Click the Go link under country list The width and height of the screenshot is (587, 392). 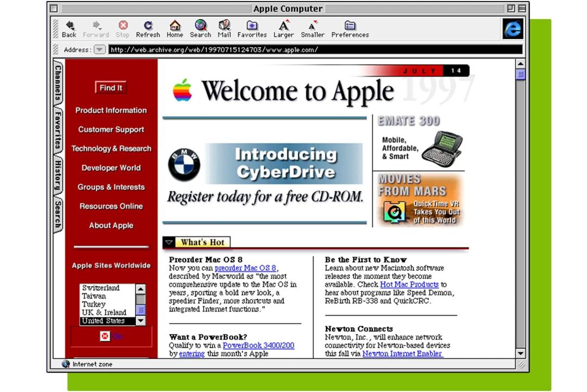pos(117,336)
